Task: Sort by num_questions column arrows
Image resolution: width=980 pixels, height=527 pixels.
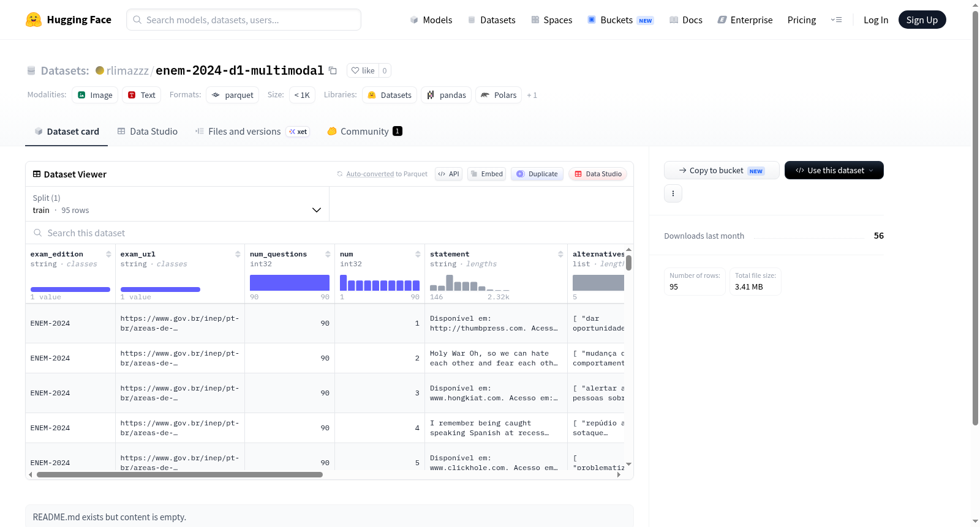Action: (x=328, y=254)
